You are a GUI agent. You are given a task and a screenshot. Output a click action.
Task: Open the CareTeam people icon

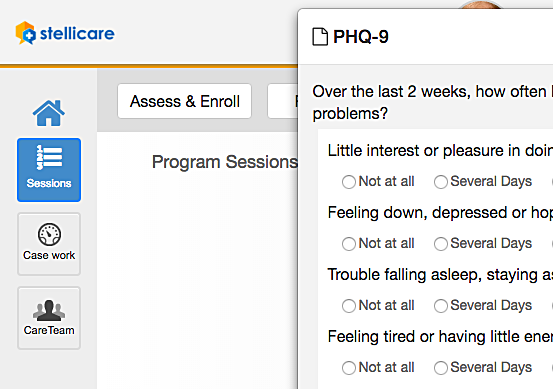click(49, 318)
